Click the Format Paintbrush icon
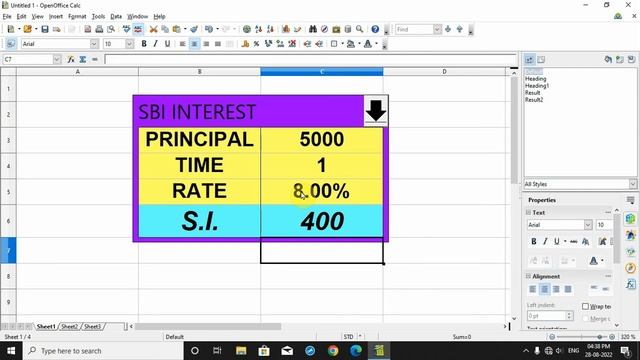This screenshot has height=360, width=640. (x=194, y=29)
